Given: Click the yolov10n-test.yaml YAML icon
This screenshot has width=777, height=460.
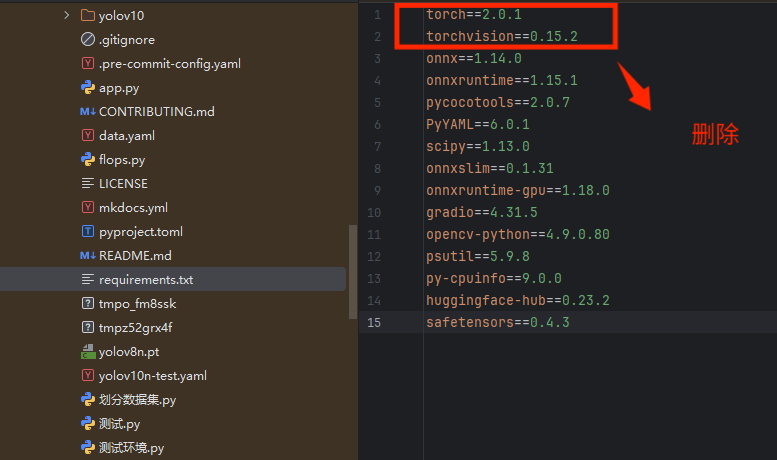Looking at the screenshot, I should tap(88, 376).
